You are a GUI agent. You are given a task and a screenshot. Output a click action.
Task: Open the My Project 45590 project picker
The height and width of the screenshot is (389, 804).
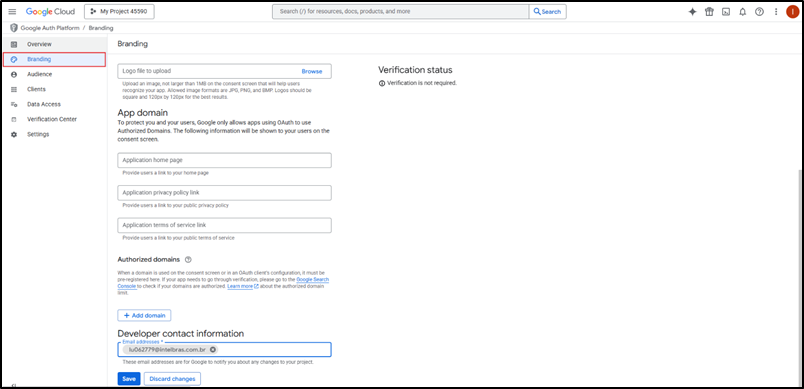point(119,11)
